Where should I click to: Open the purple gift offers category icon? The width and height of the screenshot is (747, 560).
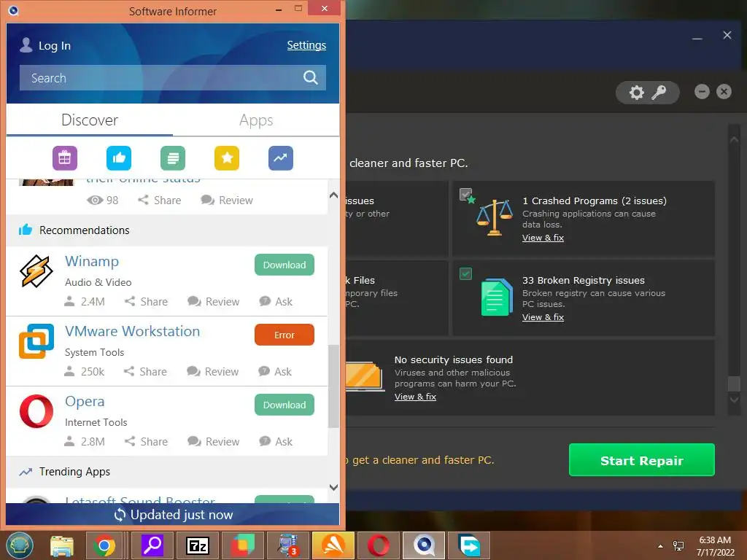coord(65,158)
